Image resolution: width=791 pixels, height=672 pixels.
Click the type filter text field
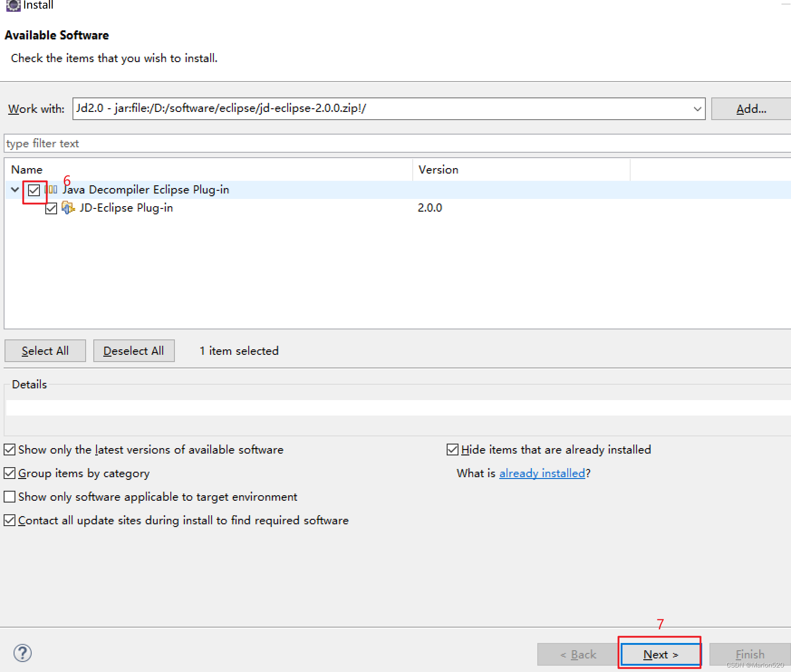pos(398,143)
